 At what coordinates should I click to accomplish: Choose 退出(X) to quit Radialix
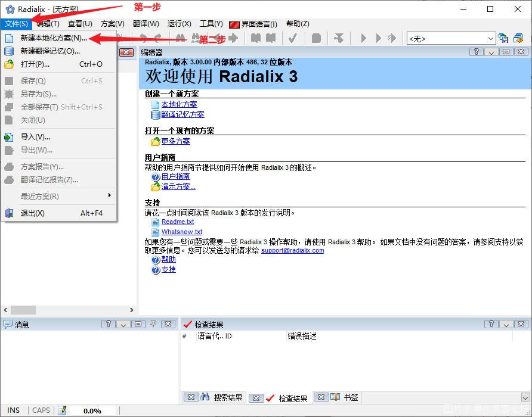coord(59,213)
